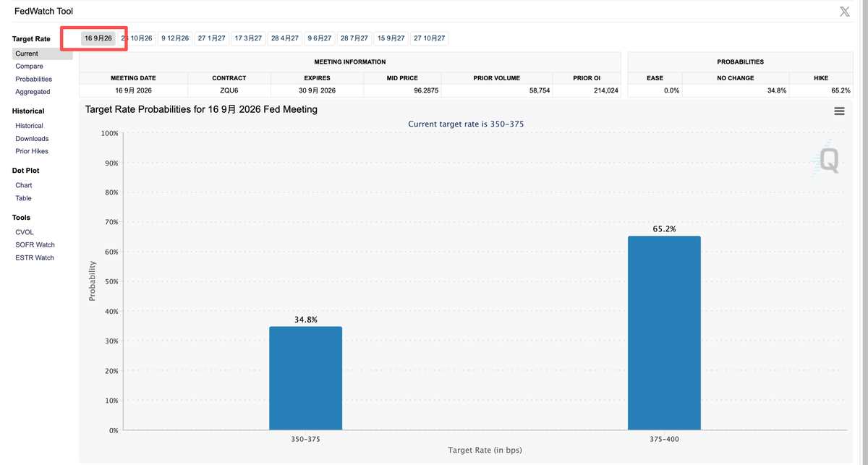868x465 pixels.
Task: Click the FedWatch Tool title
Action: coord(43,12)
